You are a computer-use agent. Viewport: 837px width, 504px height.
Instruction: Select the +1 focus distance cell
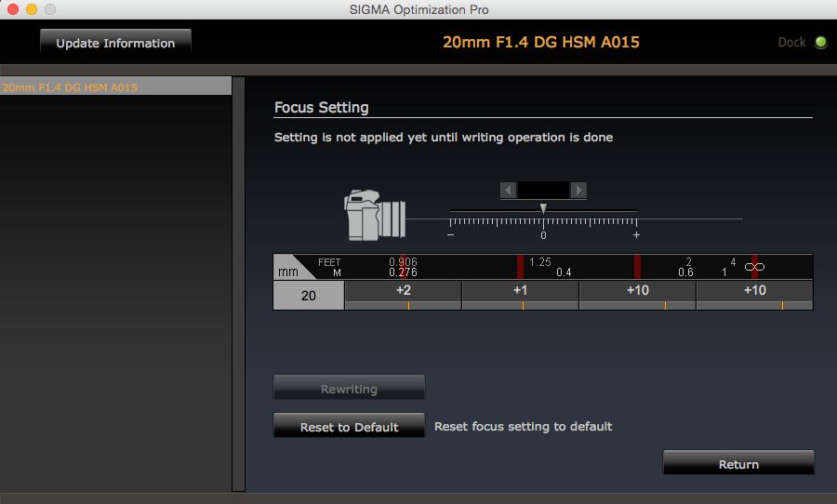coord(521,296)
